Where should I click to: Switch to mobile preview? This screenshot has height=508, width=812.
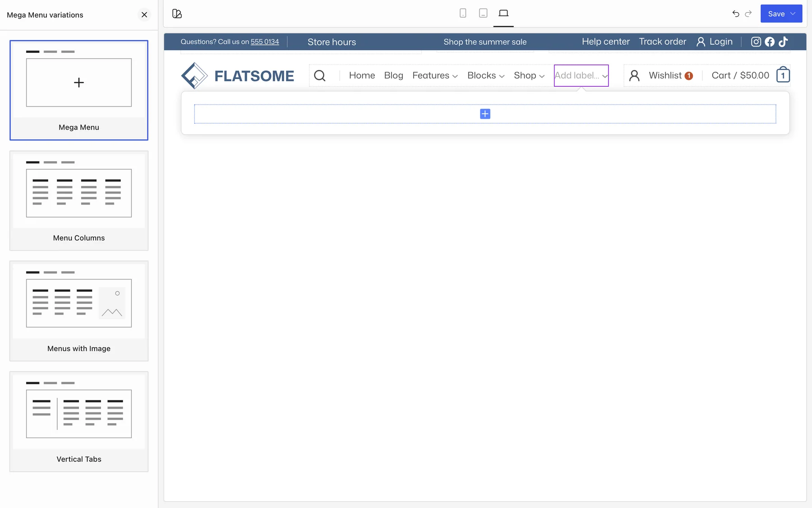coord(463,13)
